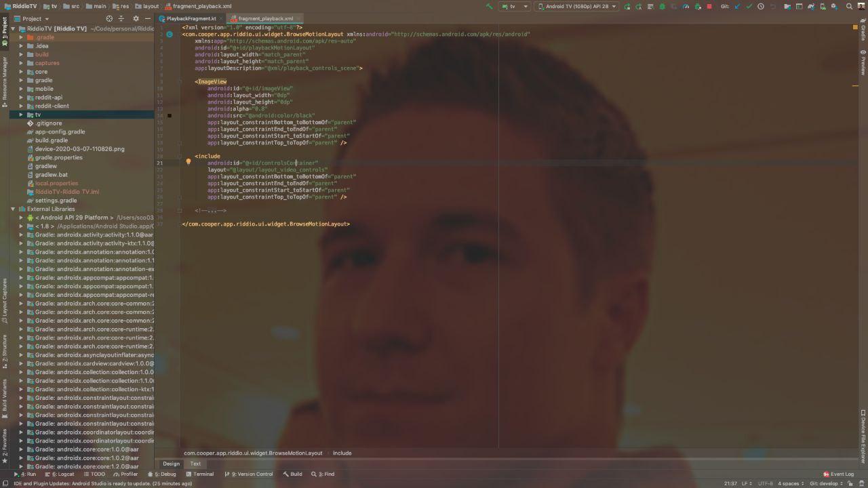Switch to the PlaybackFragment.kt tab

tap(191, 18)
